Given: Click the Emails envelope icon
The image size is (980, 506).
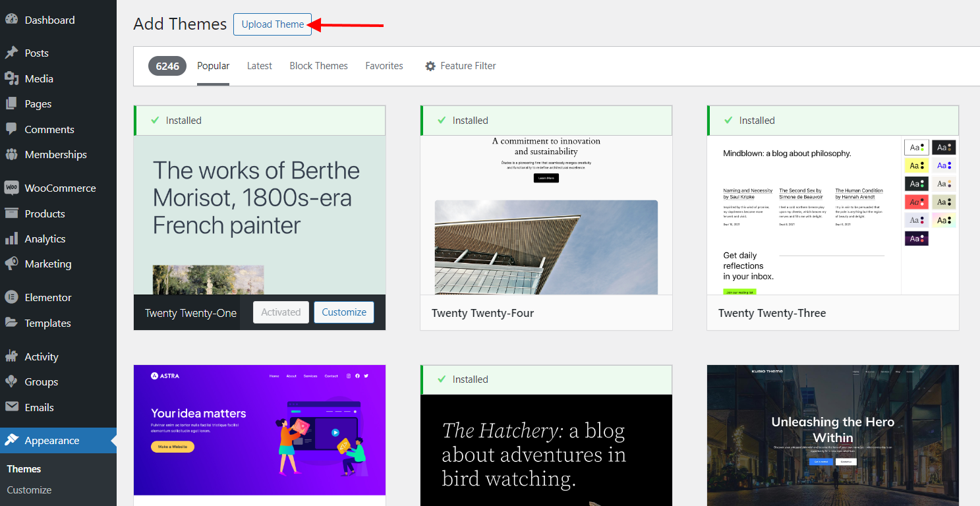Looking at the screenshot, I should pyautogui.click(x=11, y=407).
